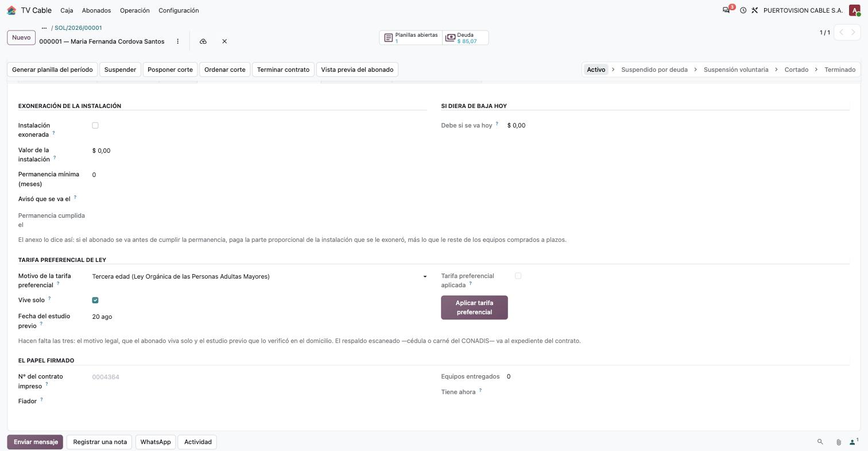This screenshot has height=451, width=868.
Task: Click the Ordenar corte button
Action: click(225, 70)
